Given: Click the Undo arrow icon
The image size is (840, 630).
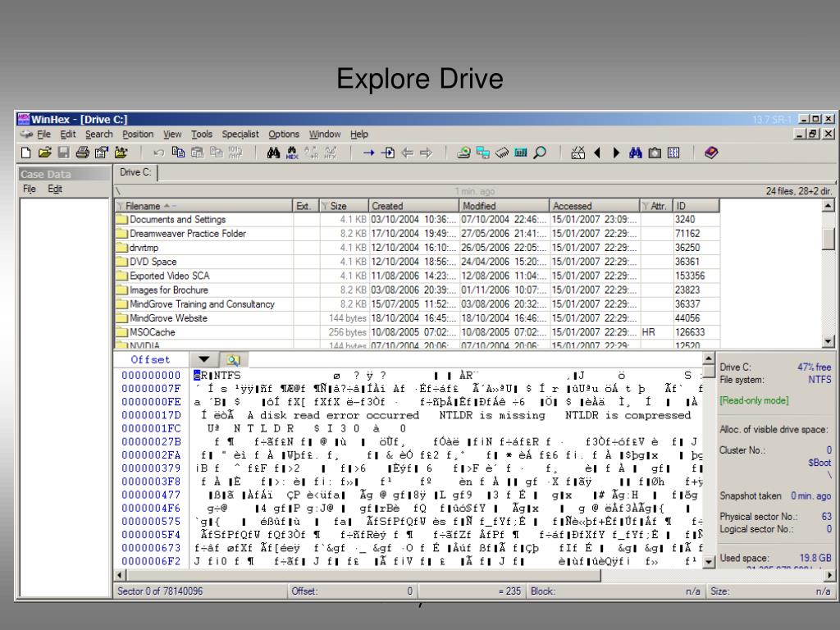Looking at the screenshot, I should click(x=158, y=153).
